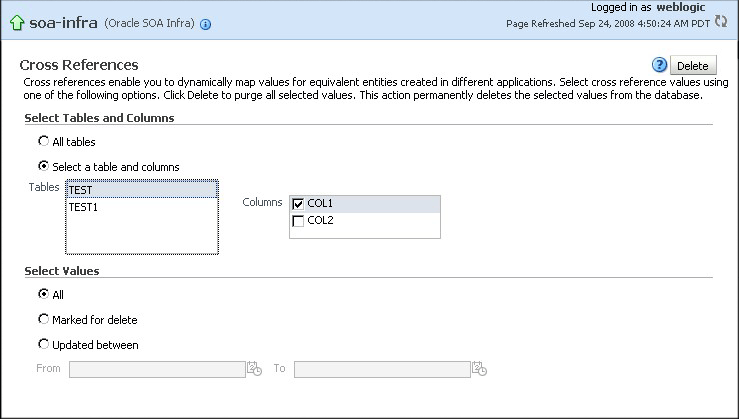Open the To date calendar picker
This screenshot has width=739, height=419.
[479, 369]
